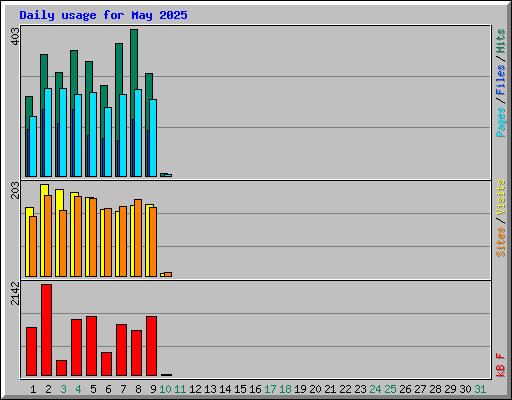Click day 2 on the x-axis
512x400 pixels.
(48, 389)
